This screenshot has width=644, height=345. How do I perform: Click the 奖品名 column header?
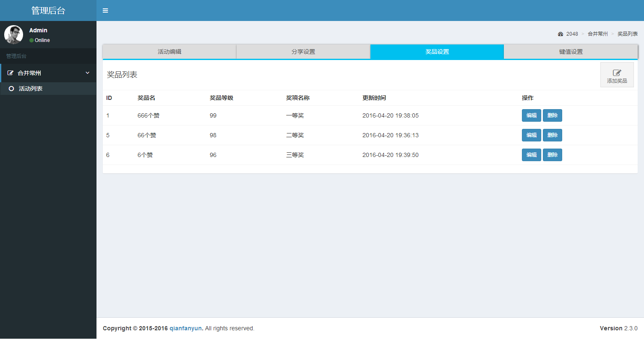146,98
